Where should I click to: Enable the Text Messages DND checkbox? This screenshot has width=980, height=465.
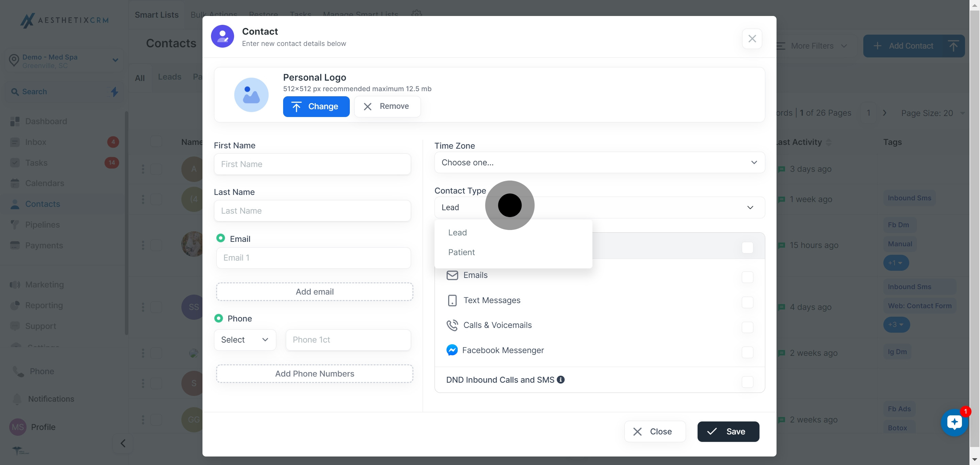(747, 302)
